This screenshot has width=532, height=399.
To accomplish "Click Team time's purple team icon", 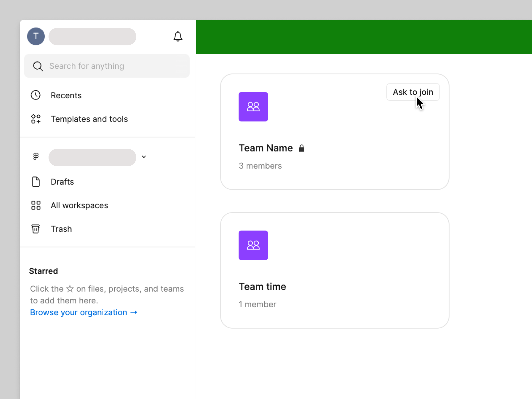I will [x=253, y=245].
